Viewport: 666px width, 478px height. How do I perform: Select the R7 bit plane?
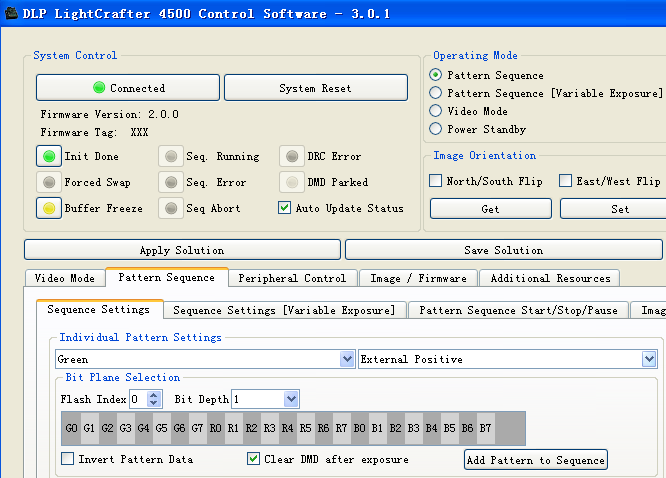coord(341,428)
